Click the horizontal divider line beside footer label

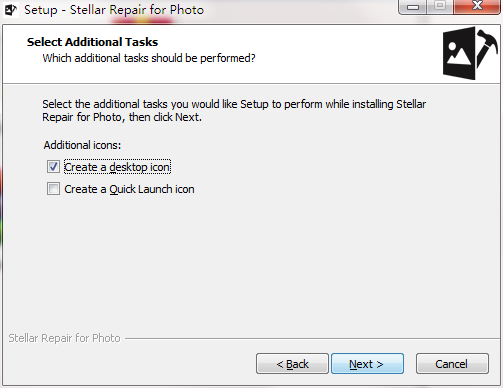[x=312, y=339]
